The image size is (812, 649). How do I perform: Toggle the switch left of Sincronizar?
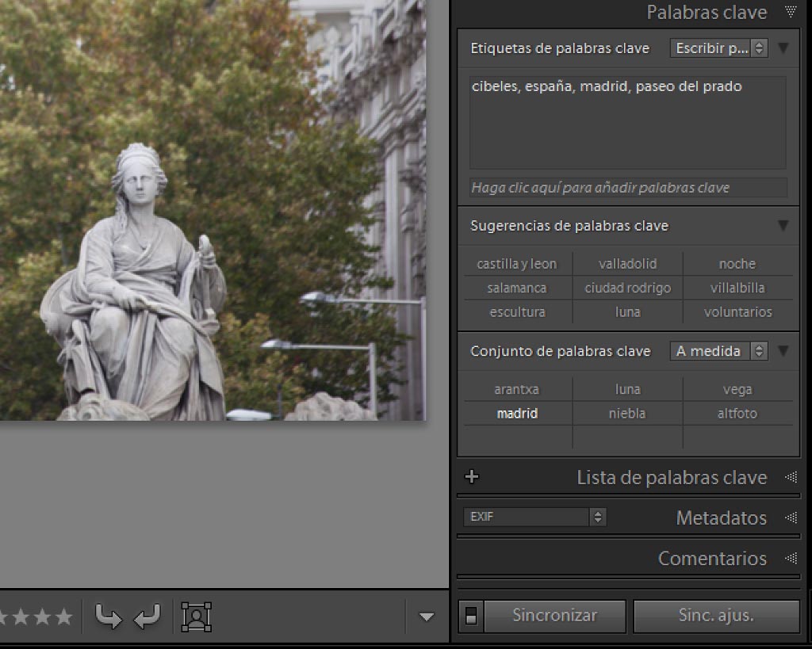(x=471, y=616)
